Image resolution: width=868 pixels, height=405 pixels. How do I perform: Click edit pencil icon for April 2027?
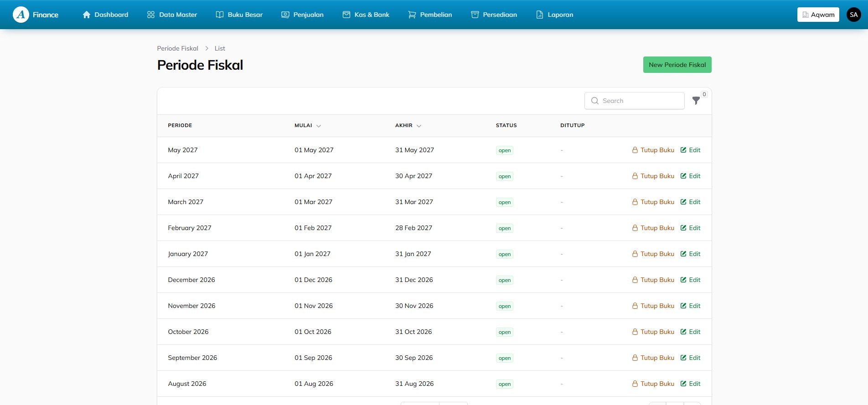pyautogui.click(x=683, y=176)
